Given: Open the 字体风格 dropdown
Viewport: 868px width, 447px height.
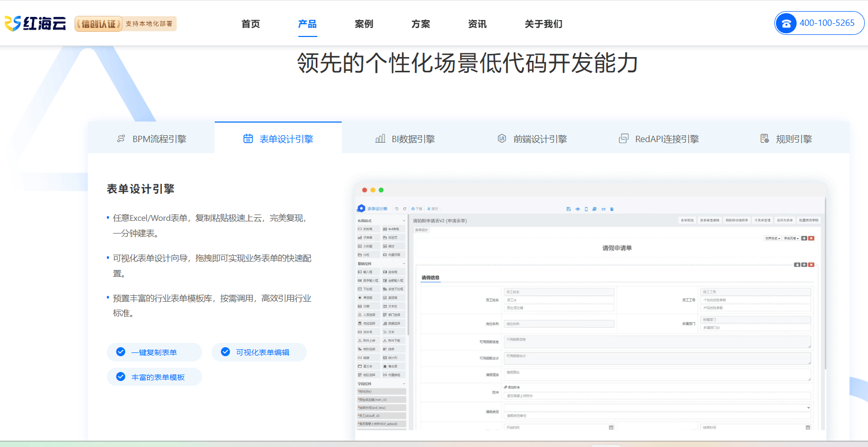Looking at the screenshot, I should [791, 238].
